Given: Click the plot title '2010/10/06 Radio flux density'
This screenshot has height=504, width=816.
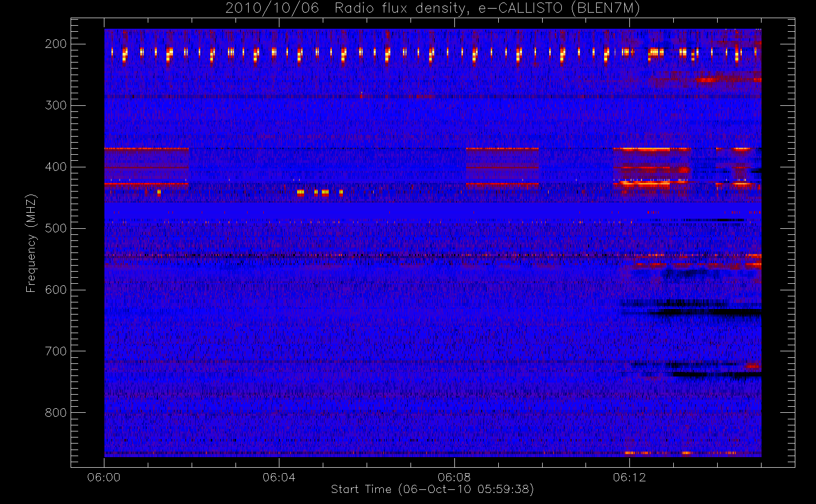Looking at the screenshot, I should (433, 9).
